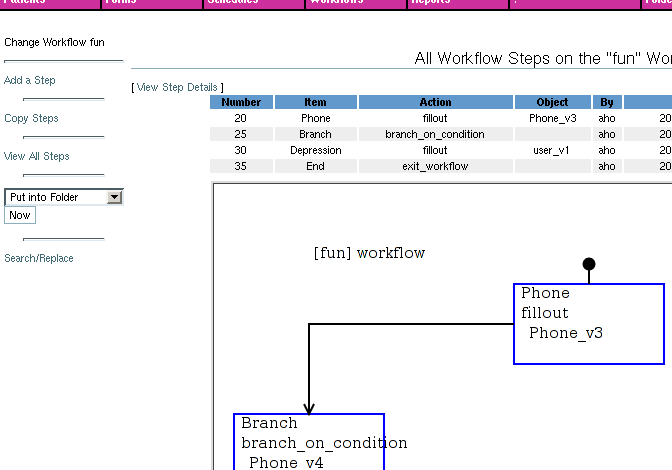Click the exit_workflow action cell
672x470 pixels.
[435, 166]
